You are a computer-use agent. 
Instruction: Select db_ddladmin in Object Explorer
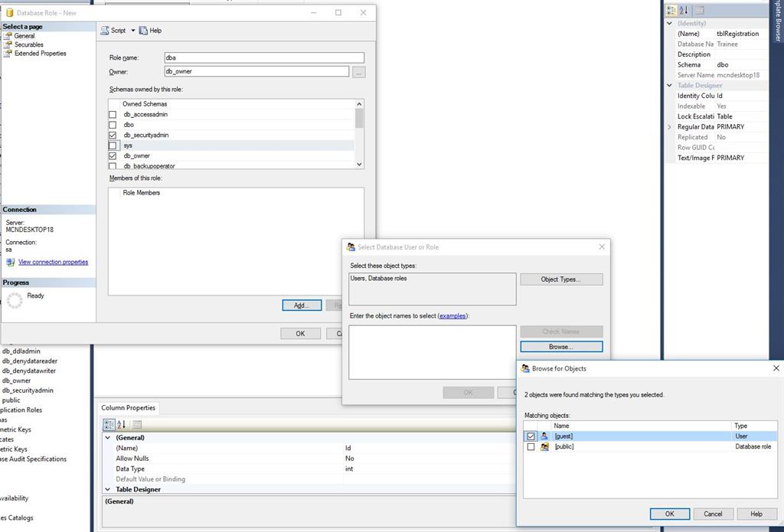click(x=21, y=351)
